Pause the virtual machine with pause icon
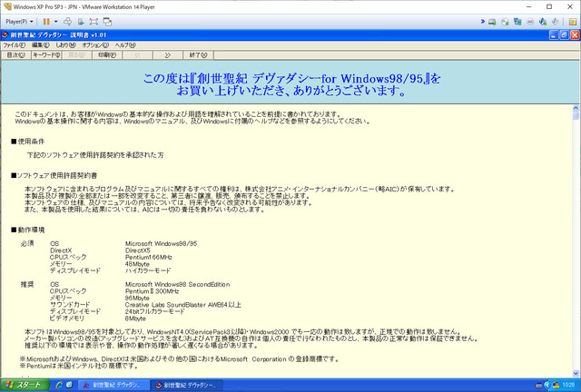The height and width of the screenshot is (392, 581). click(x=46, y=22)
